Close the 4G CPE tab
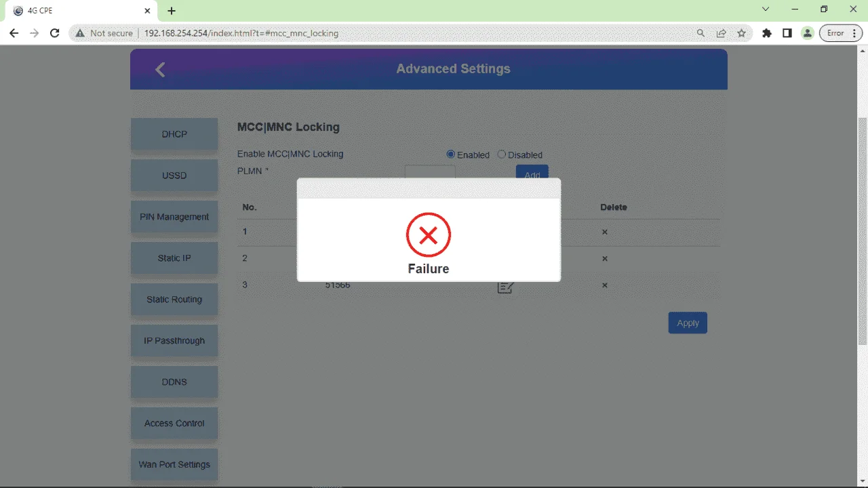Viewport: 868px width, 488px height. 148,11
